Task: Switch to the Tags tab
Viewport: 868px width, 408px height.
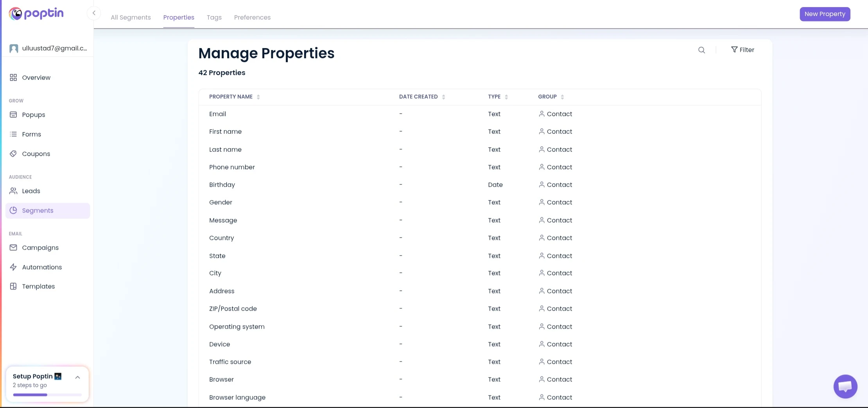Action: point(214,17)
